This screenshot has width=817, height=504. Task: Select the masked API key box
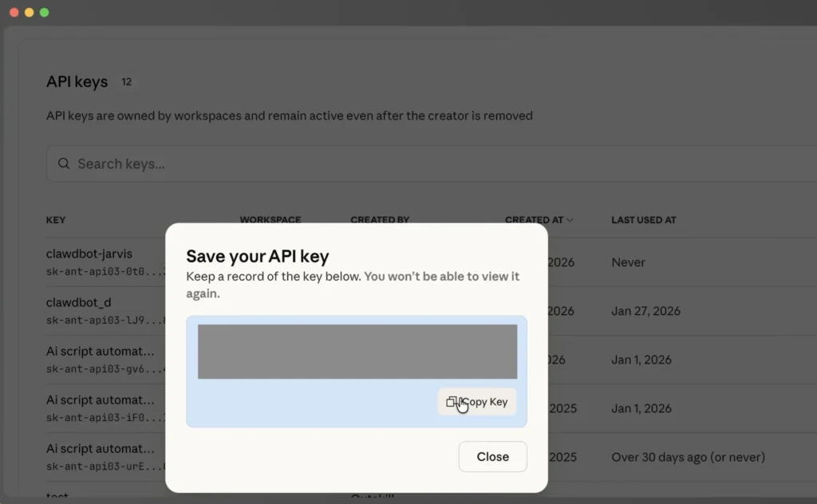pyautogui.click(x=356, y=352)
